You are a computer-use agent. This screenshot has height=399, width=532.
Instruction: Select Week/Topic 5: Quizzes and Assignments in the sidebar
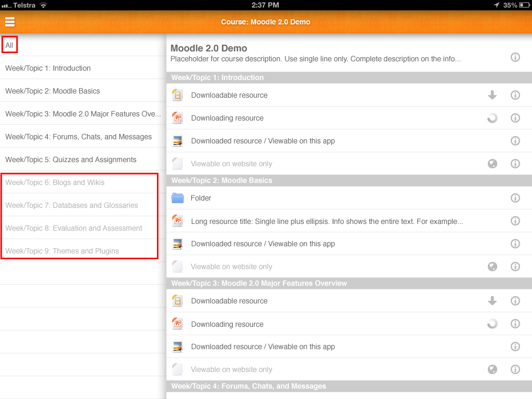click(x=83, y=159)
